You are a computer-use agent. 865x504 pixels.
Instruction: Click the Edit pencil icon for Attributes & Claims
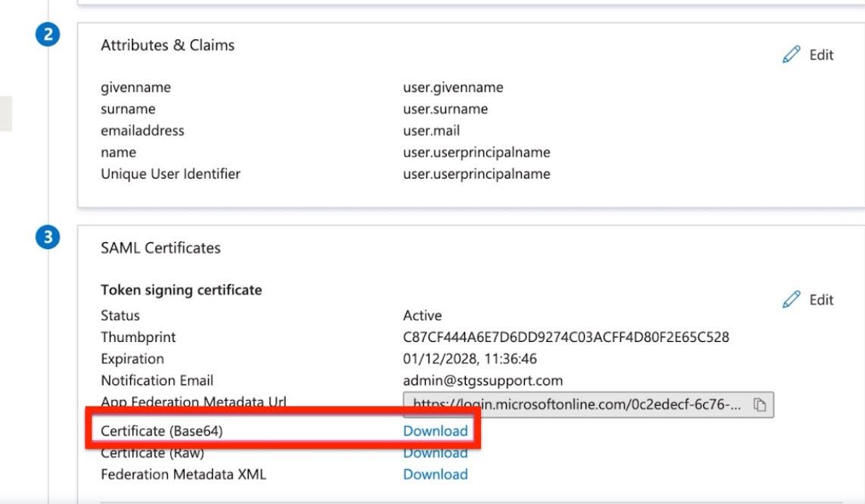[791, 54]
